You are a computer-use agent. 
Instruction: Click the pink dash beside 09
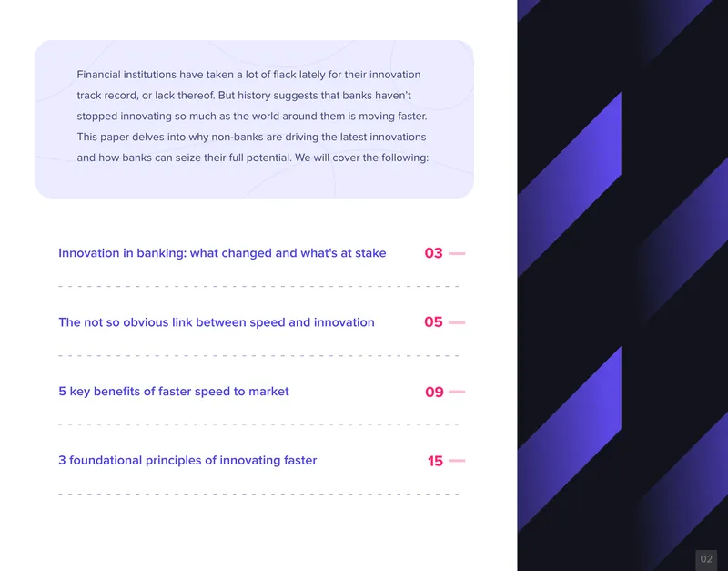click(x=457, y=392)
